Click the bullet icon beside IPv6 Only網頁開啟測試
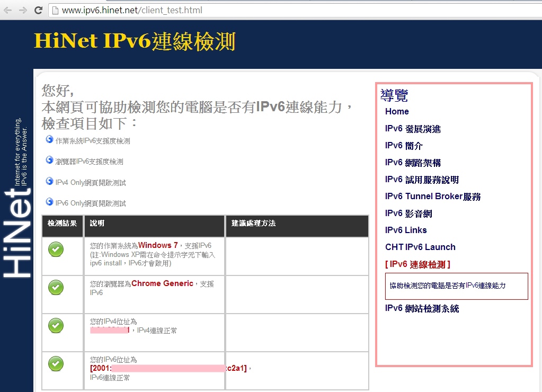Screen dimensions: 542x392 (x=49, y=201)
